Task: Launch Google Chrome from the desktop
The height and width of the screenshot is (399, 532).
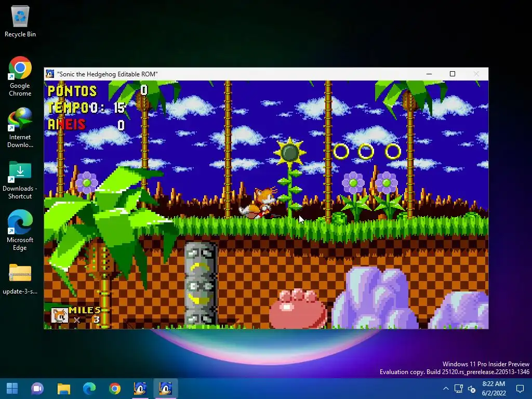Action: click(x=20, y=76)
